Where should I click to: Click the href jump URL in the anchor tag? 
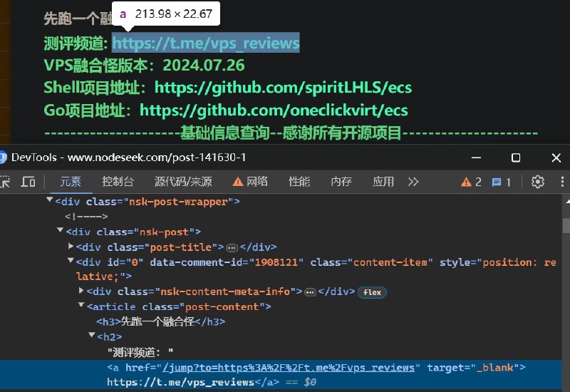point(289,367)
